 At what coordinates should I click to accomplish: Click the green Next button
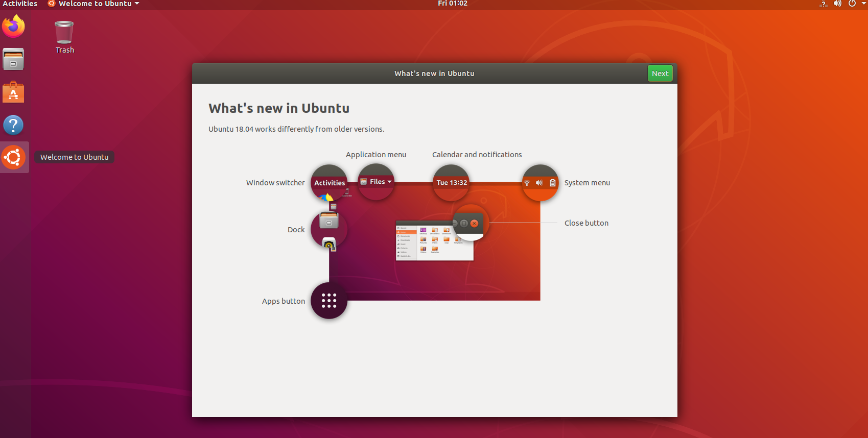(x=660, y=74)
